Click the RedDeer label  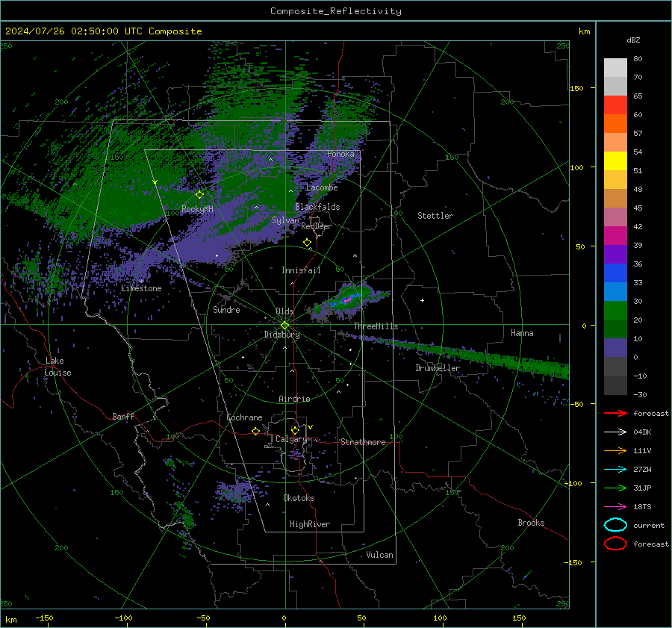(x=317, y=226)
